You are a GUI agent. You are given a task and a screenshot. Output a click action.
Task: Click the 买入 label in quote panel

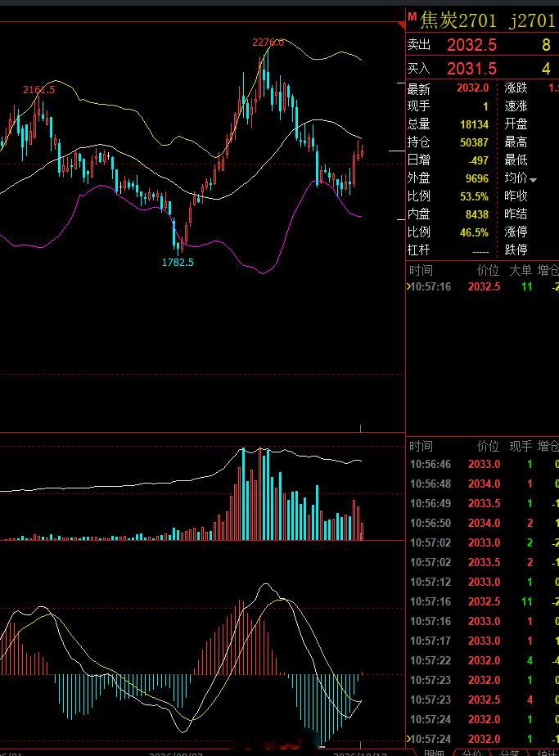point(419,69)
